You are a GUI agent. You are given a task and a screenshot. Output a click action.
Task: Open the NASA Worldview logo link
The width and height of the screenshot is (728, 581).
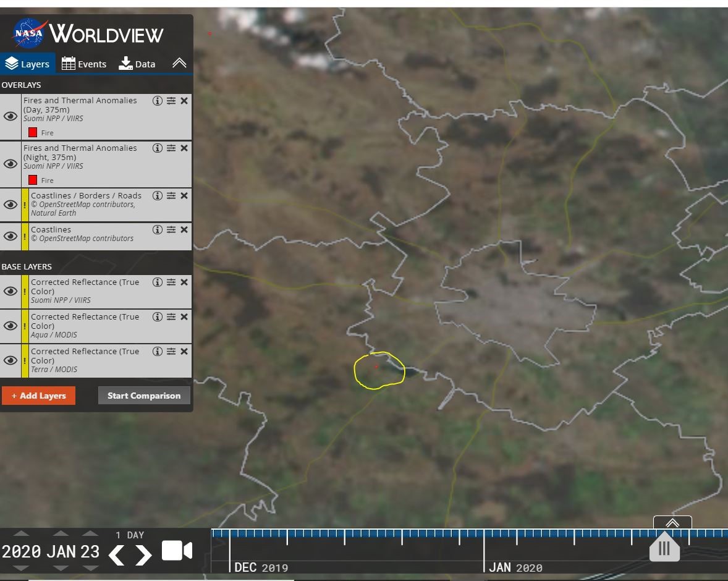coord(88,33)
